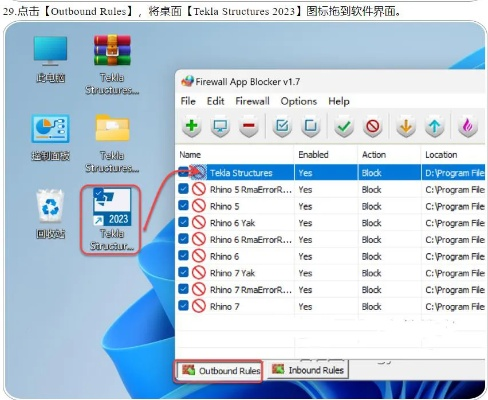
Task: Select the Tekla Structures WinRAR archive icon
Action: [112, 65]
